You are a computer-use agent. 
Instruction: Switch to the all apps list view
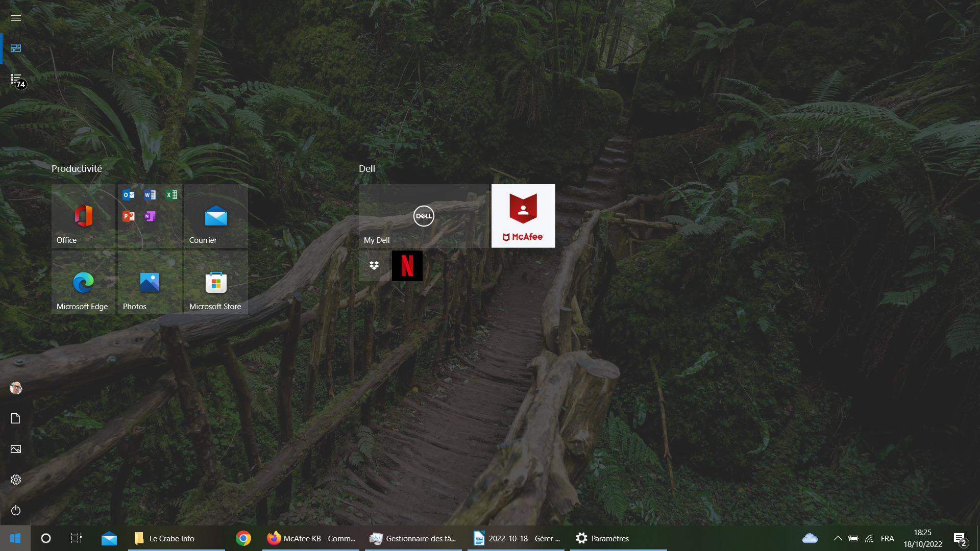[x=16, y=79]
